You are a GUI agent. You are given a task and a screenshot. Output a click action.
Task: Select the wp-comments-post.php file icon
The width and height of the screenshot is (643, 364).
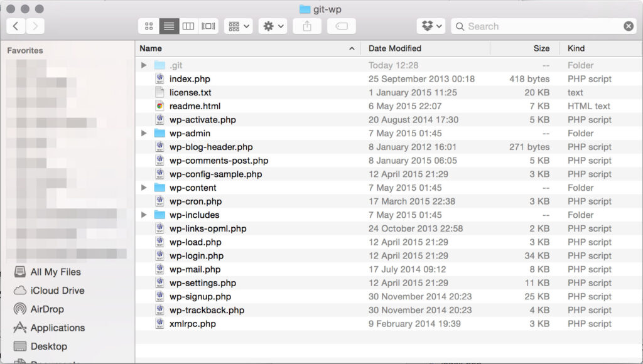coord(159,160)
